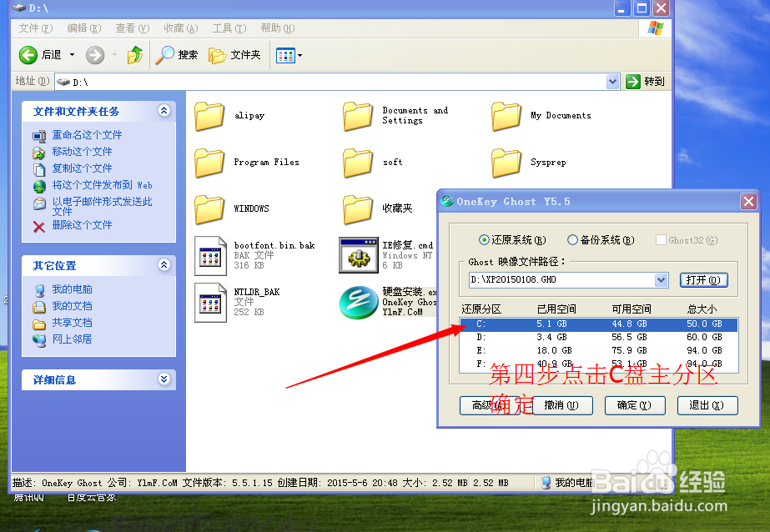This screenshot has height=532, width=770.
Task: Select the NTLDR_BAK file icon
Action: pyautogui.click(x=211, y=303)
